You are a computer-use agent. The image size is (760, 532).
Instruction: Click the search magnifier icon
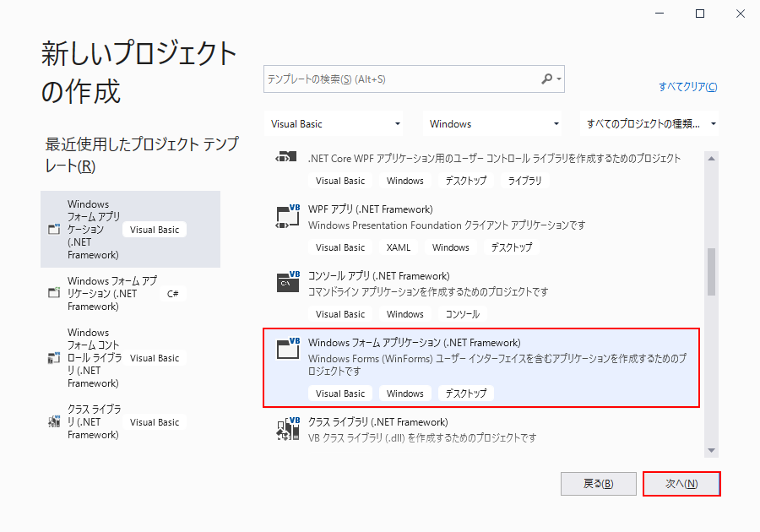(x=546, y=79)
